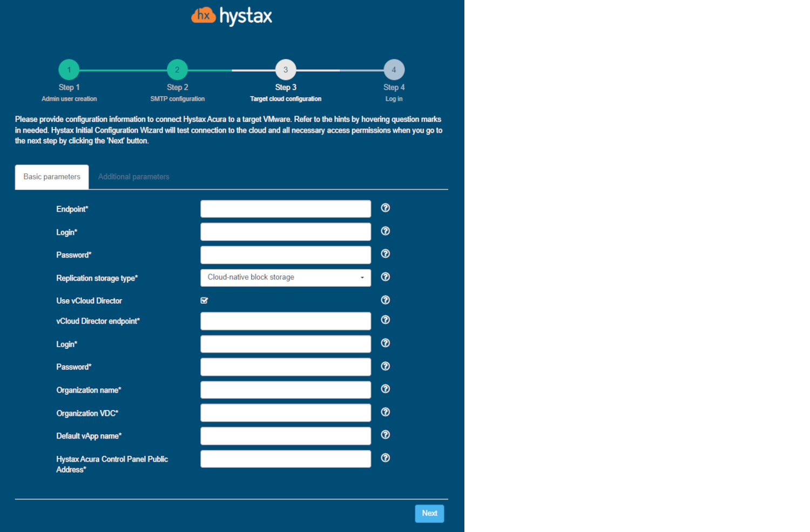Focus the top Endpoint input field
This screenshot has height=532, width=810.
tap(285, 209)
